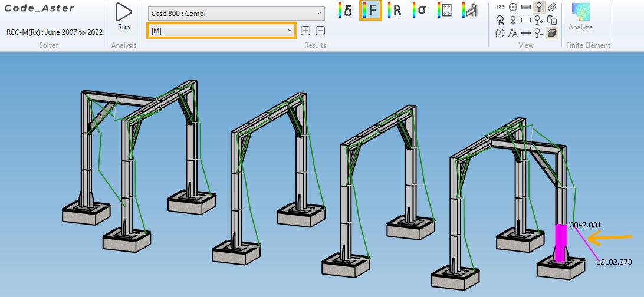This screenshot has width=644, height=297.
Task: Display reactions (R) results
Action: [397, 10]
